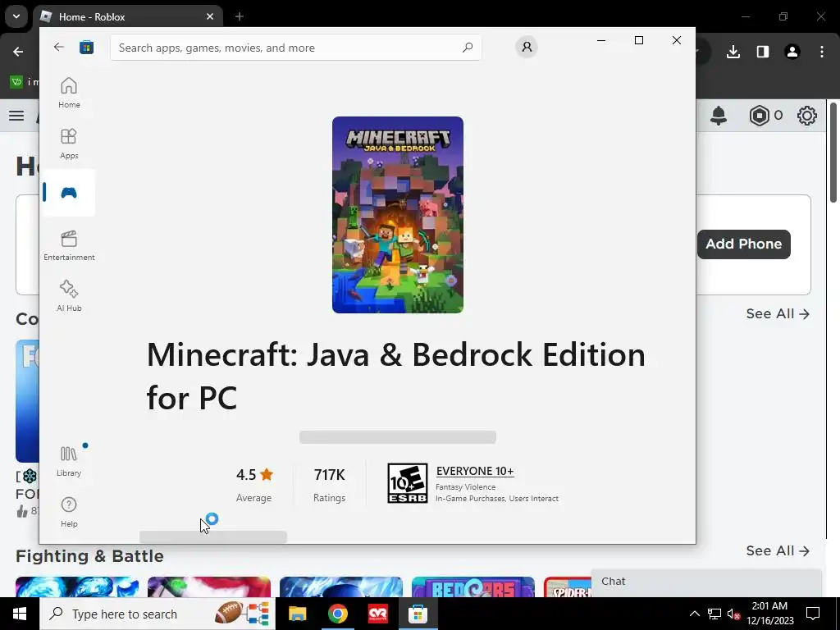Open Roblox notifications bell
The height and width of the screenshot is (630, 840).
click(x=719, y=115)
